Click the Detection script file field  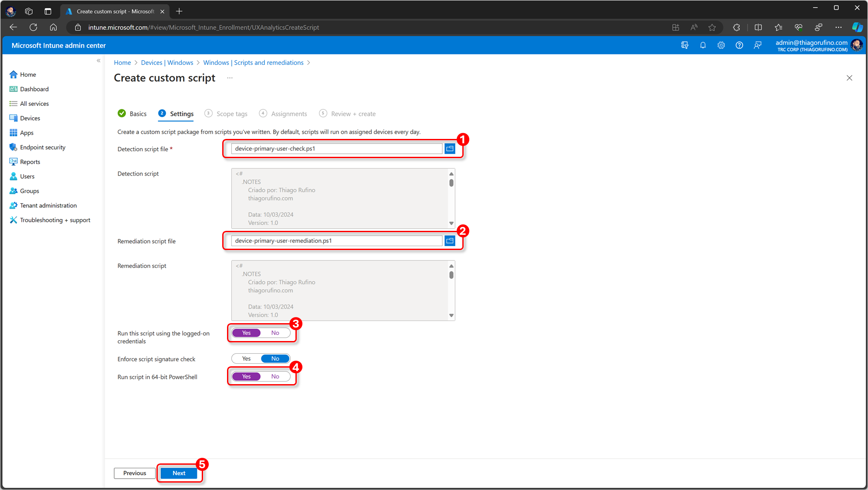[x=337, y=149]
